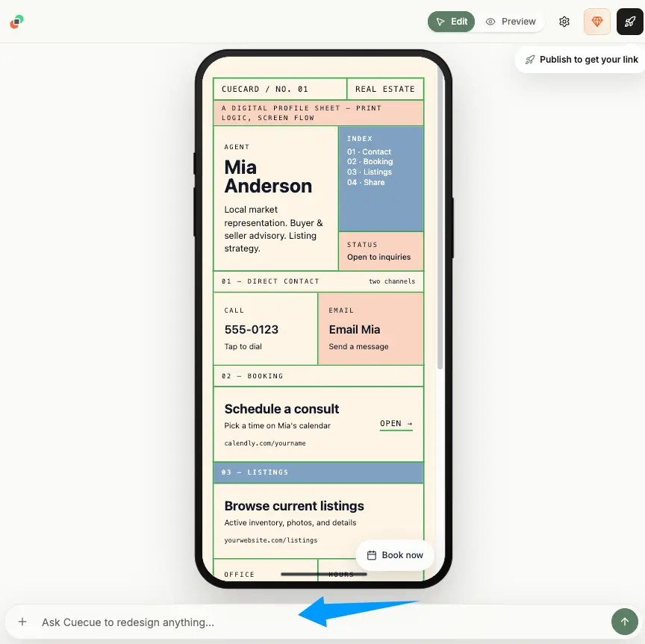Click the 03 · Listings index entry
Image resolution: width=645 pixels, height=644 pixels.
pos(370,172)
